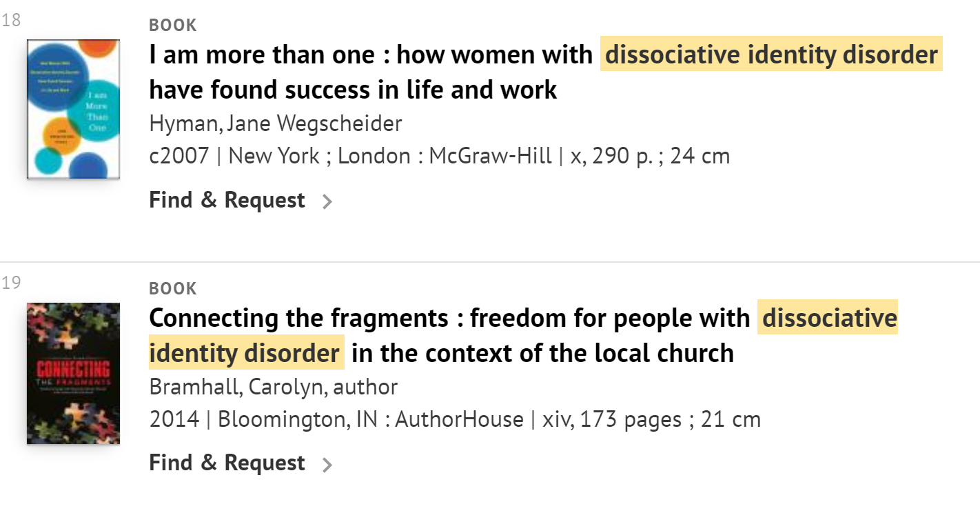Open Find & Request for the AuthorHouse book

click(227, 463)
